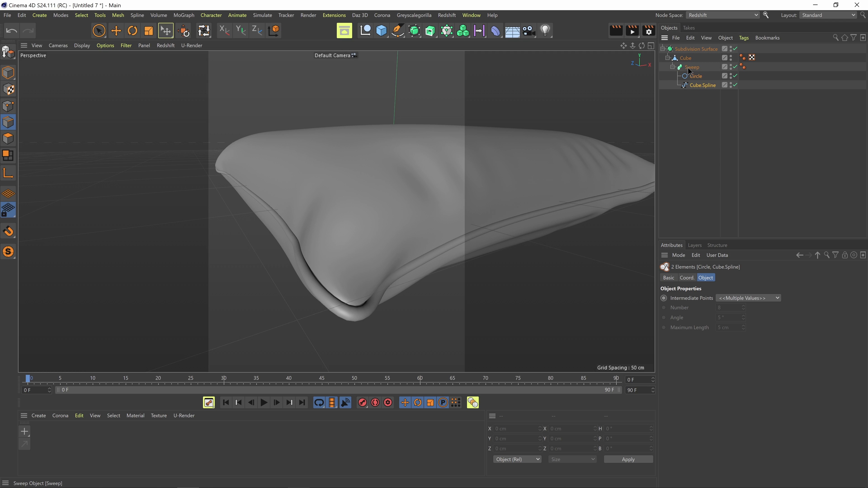Viewport: 868px width, 488px height.
Task: Enable Polygons mode in left sidebar
Action: [x=8, y=139]
